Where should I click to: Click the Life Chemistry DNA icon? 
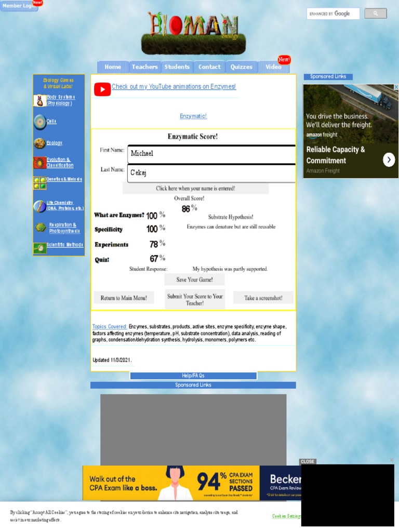point(39,206)
